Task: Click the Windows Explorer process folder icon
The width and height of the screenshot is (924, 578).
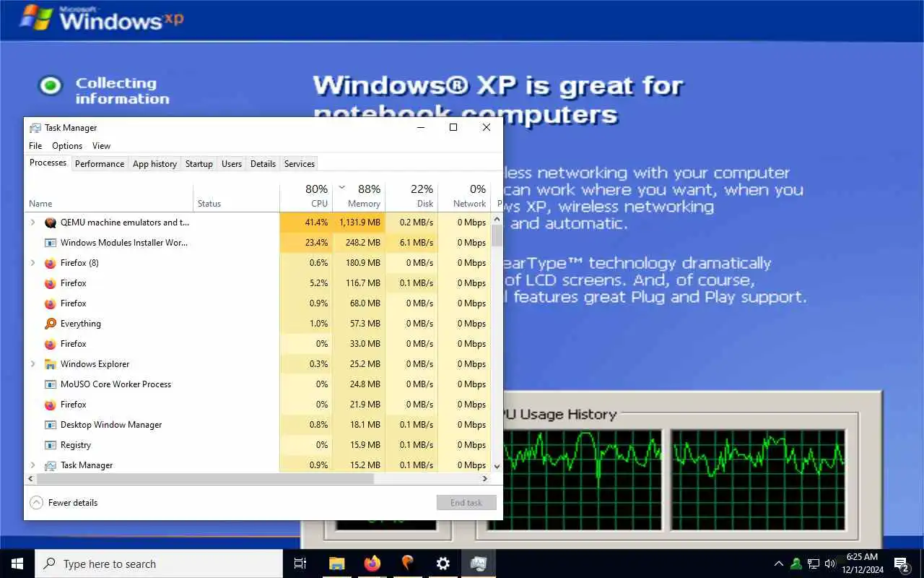Action: [51, 364]
